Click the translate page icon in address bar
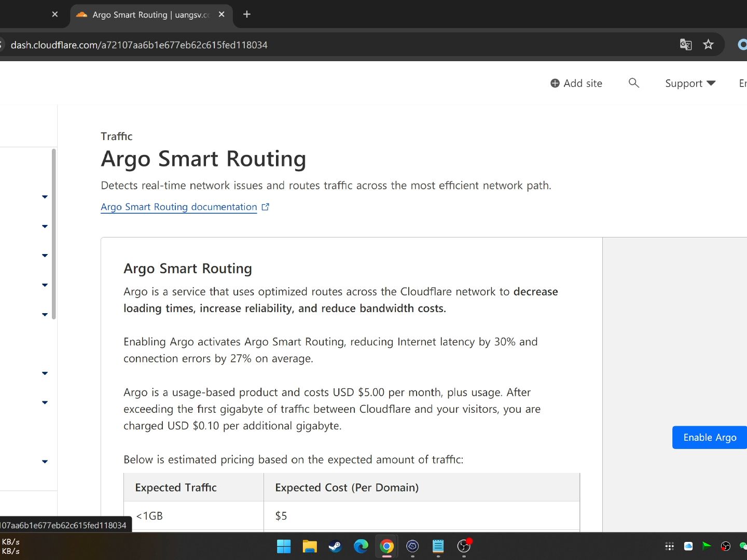 tap(686, 45)
